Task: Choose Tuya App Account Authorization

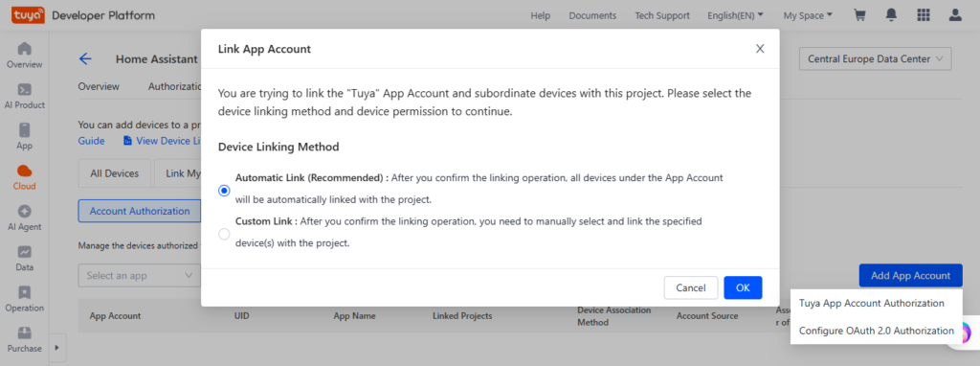Action: click(x=871, y=304)
